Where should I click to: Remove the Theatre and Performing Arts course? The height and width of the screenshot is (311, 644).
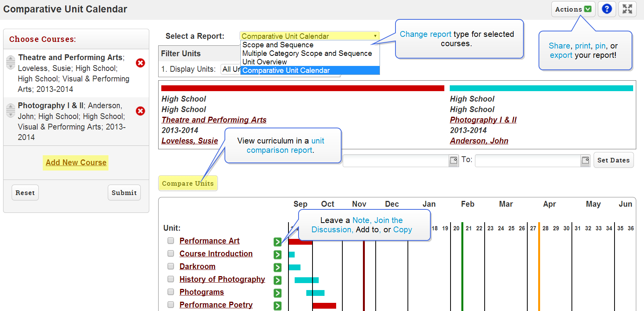coord(140,63)
